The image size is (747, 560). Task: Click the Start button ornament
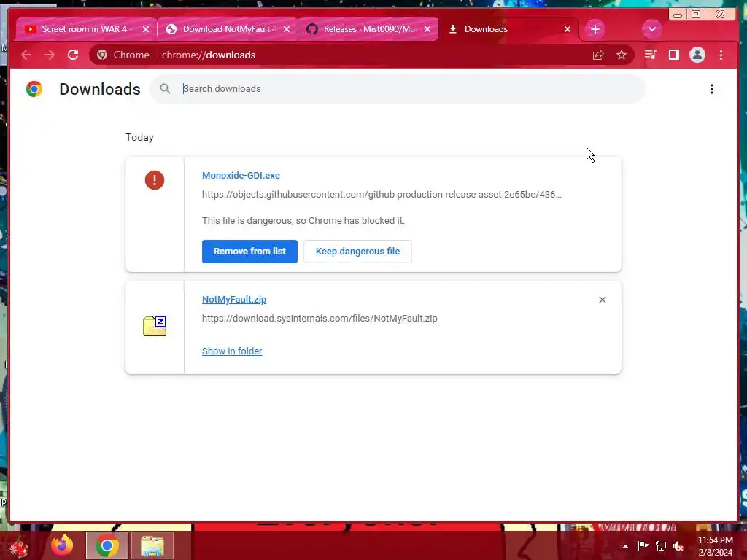(x=19, y=547)
